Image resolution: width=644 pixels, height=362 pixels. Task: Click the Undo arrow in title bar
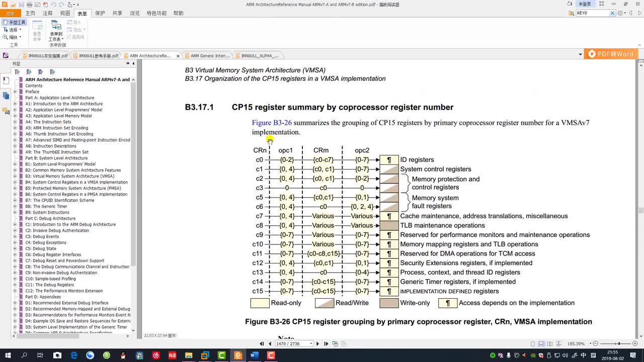tap(54, 5)
